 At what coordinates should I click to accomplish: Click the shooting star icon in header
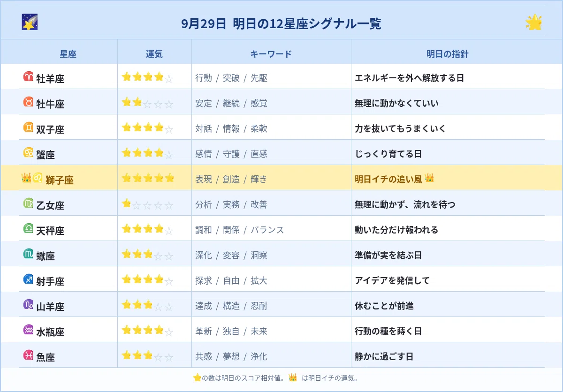coord(30,22)
